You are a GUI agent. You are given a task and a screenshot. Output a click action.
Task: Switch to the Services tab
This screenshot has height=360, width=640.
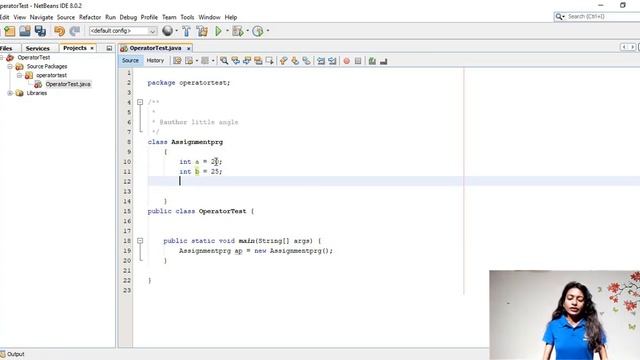tap(38, 48)
